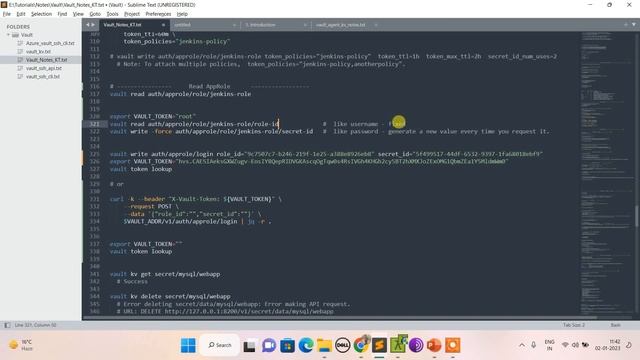The height and width of the screenshot is (360, 640).
Task: Change the syntax in the status bar
Action: 616,325
